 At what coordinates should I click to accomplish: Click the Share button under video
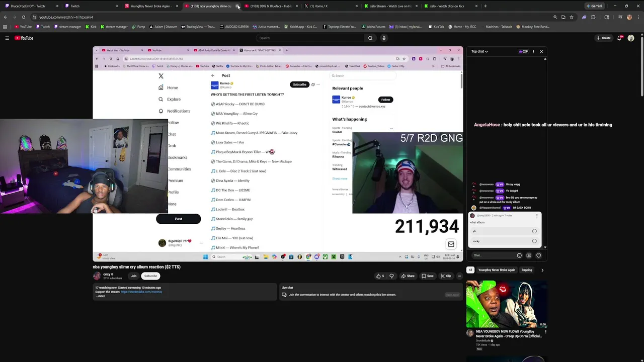tap(408, 276)
